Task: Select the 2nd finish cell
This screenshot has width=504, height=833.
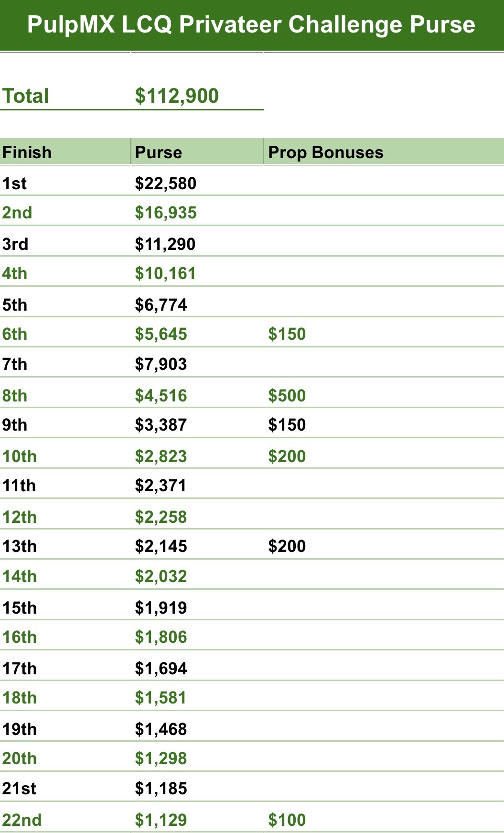Action: 17,213
